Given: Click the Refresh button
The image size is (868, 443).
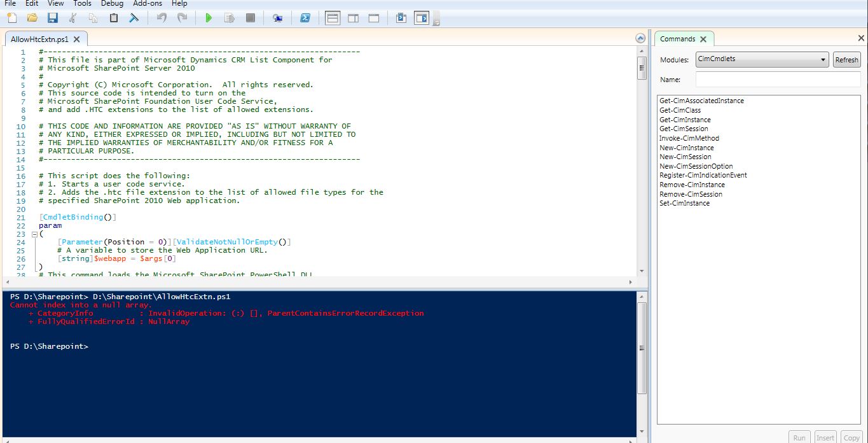Looking at the screenshot, I should (846, 60).
